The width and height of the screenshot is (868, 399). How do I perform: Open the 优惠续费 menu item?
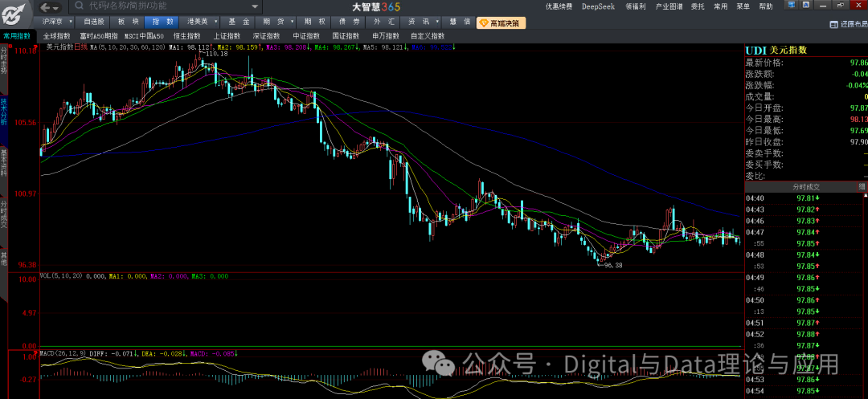point(559,6)
